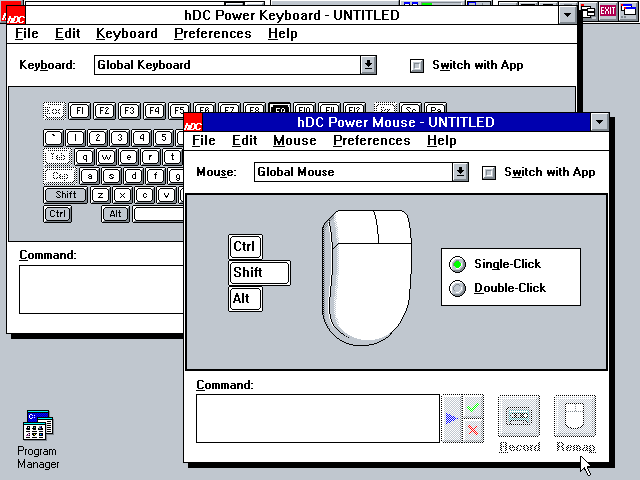Select the Double-Click radio button
The width and height of the screenshot is (640, 480).
click(457, 288)
